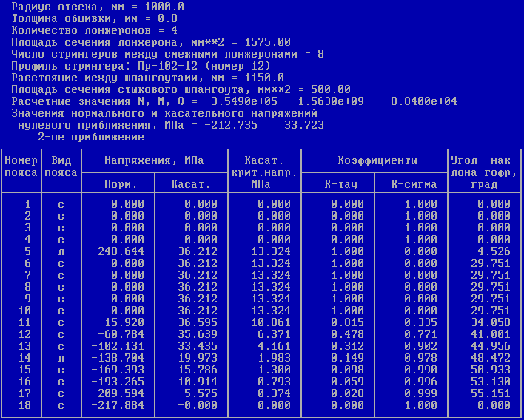Click R-тау value 0.478 in row 12

point(348,334)
